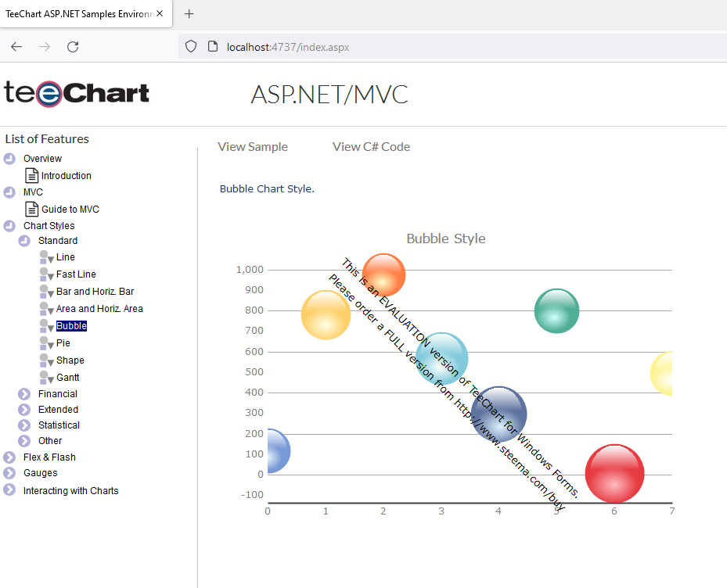Expand the Flex & Flash section
The width and height of the screenshot is (727, 588).
[9, 457]
